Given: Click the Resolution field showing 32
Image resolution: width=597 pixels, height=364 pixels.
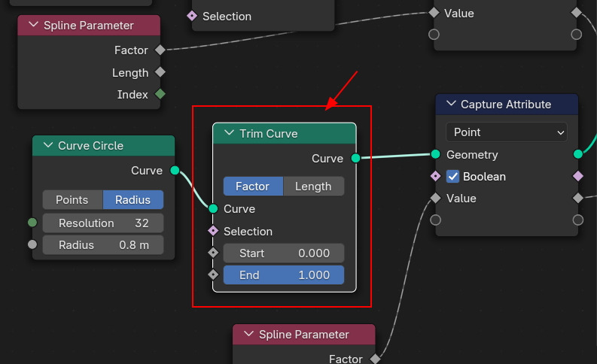Looking at the screenshot, I should 103,223.
